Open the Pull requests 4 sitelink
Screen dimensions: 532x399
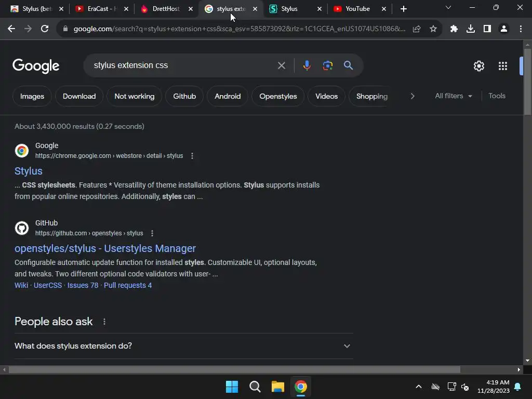coord(128,285)
